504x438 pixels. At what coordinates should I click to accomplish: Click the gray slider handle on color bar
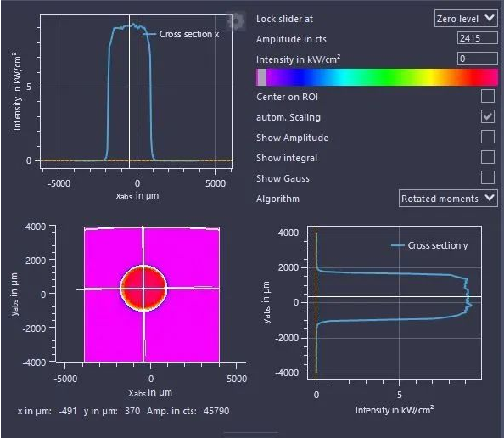pyautogui.click(x=262, y=77)
